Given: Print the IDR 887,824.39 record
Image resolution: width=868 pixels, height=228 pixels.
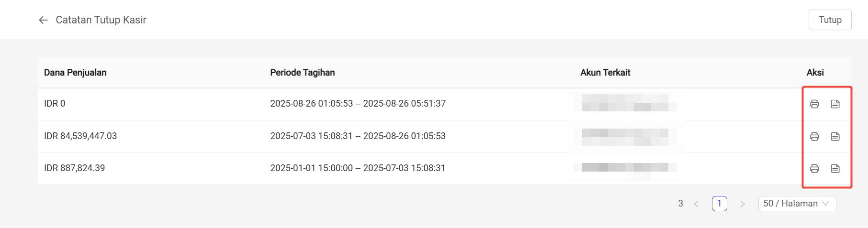Looking at the screenshot, I should click(x=814, y=168).
